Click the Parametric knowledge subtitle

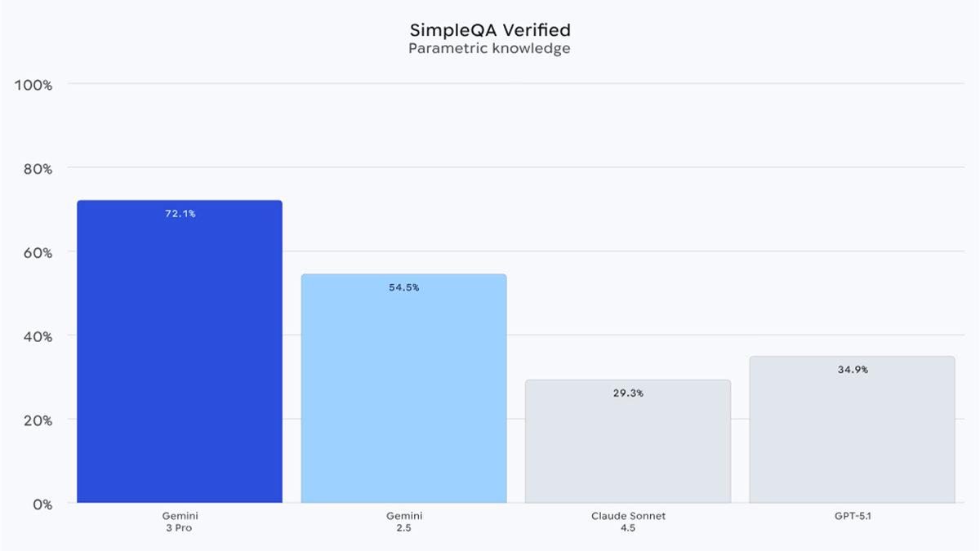pyautogui.click(x=489, y=49)
